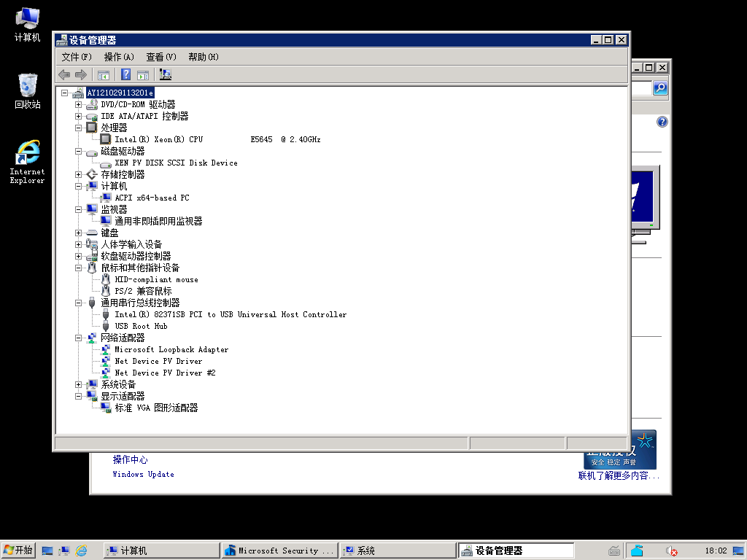Select Intel(R) Xeon(R) CPU E5645 entry

click(217, 139)
